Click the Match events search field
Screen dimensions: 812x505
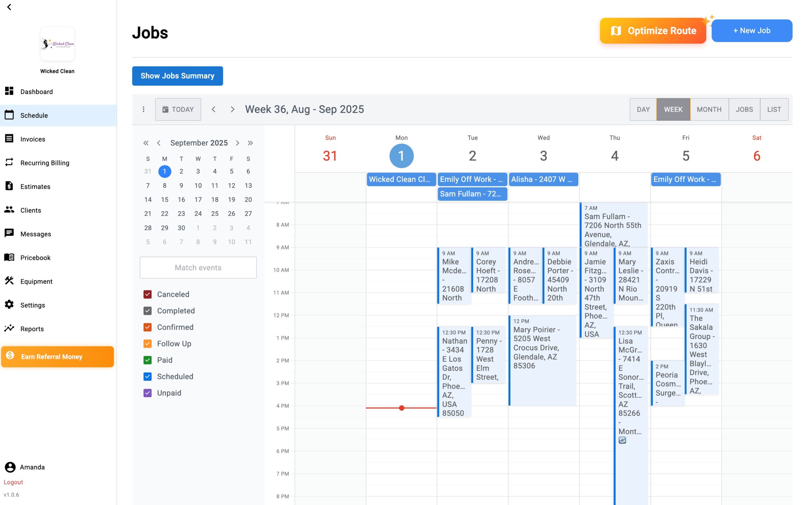point(198,267)
